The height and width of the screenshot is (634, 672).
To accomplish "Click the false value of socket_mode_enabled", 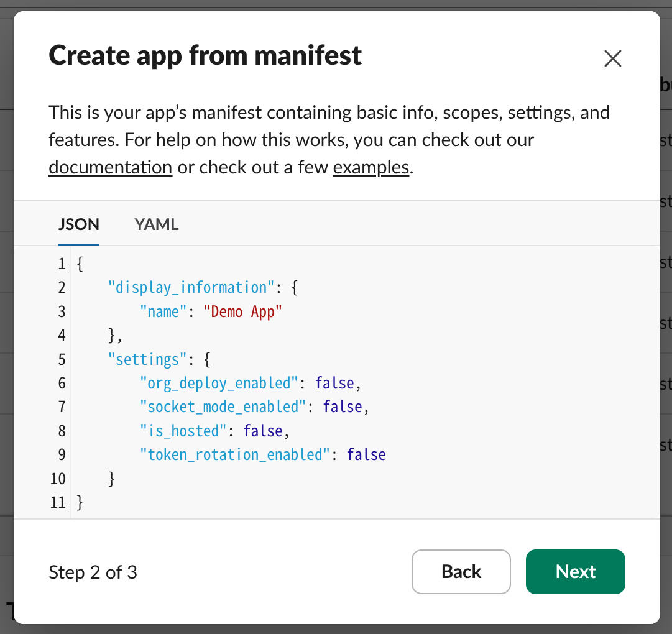I will (x=343, y=407).
